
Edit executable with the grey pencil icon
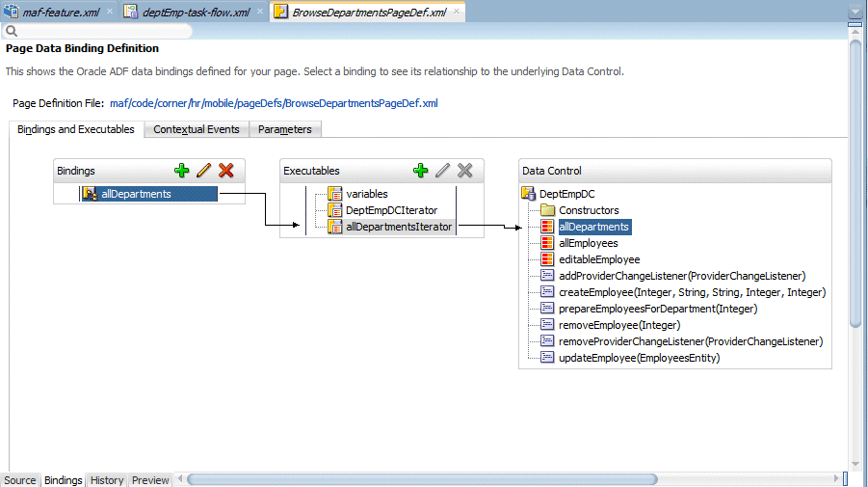pos(442,171)
